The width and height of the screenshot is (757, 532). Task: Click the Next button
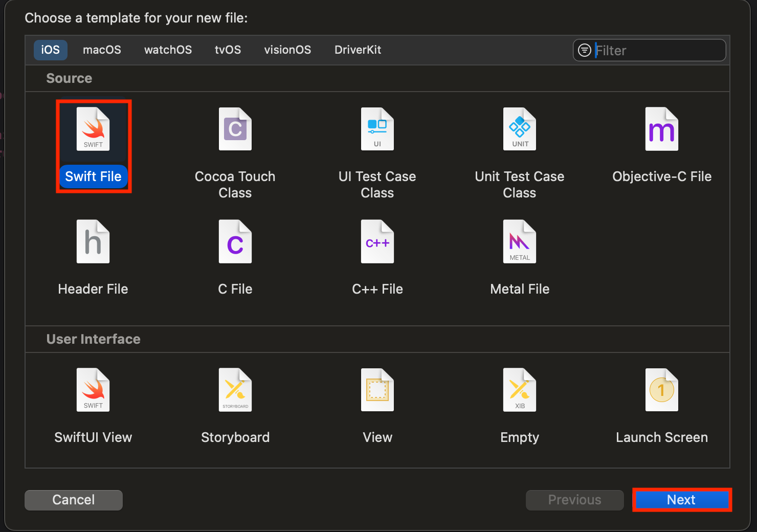pyautogui.click(x=681, y=500)
